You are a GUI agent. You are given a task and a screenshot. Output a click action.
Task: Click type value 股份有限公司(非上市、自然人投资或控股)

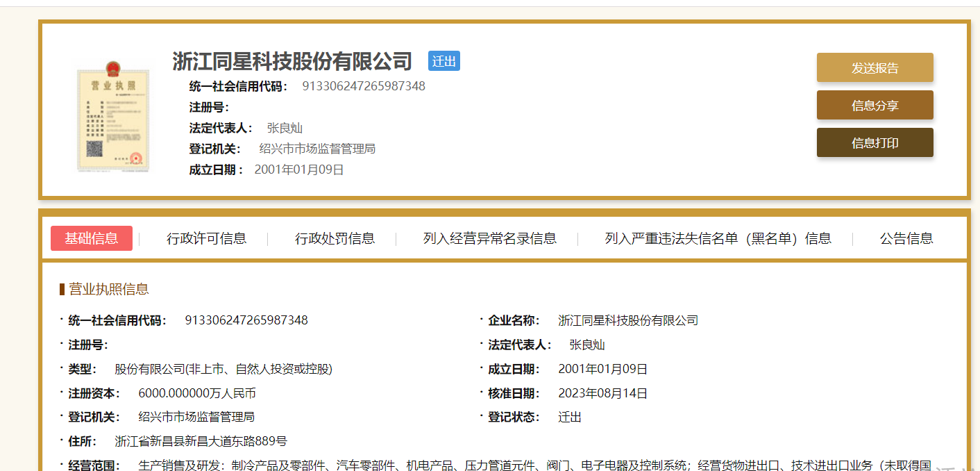[x=223, y=369]
